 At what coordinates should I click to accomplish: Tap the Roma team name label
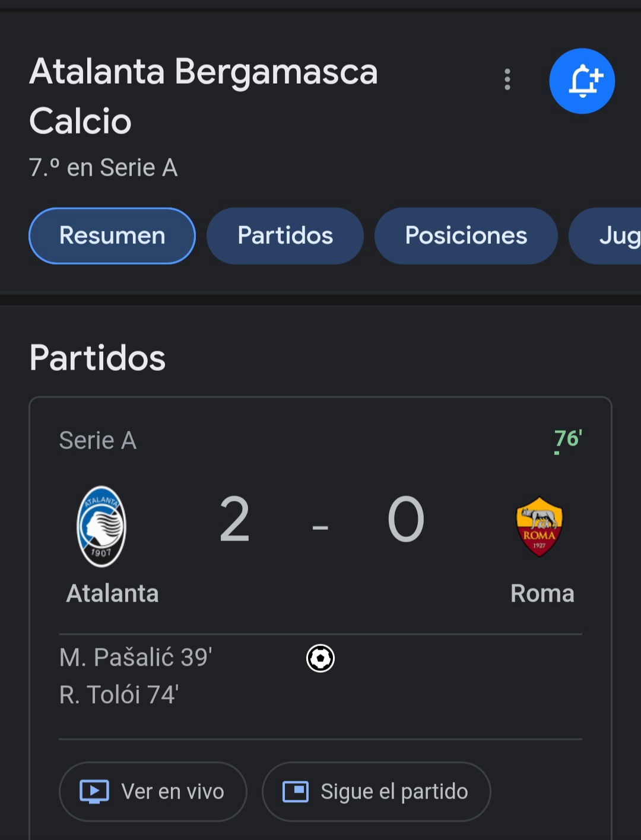(x=542, y=593)
